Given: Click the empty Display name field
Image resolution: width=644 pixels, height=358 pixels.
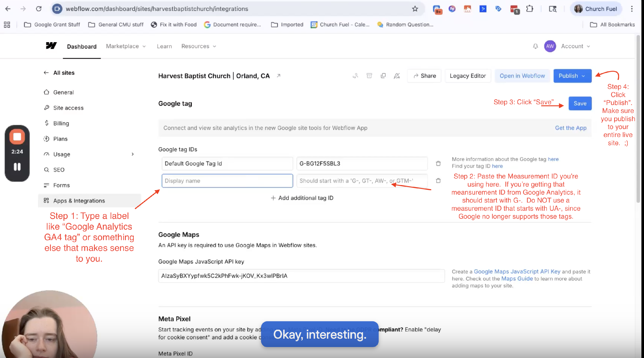Looking at the screenshot, I should [x=227, y=181].
